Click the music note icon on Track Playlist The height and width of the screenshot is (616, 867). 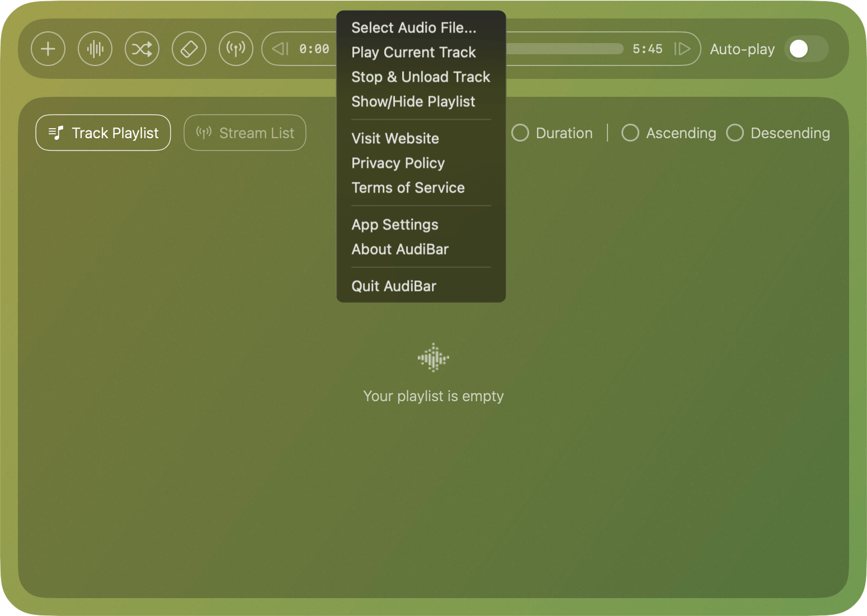point(55,133)
